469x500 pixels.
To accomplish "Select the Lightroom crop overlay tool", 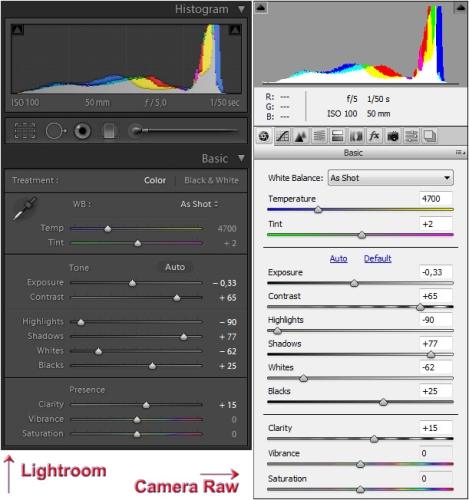I will 25,131.
